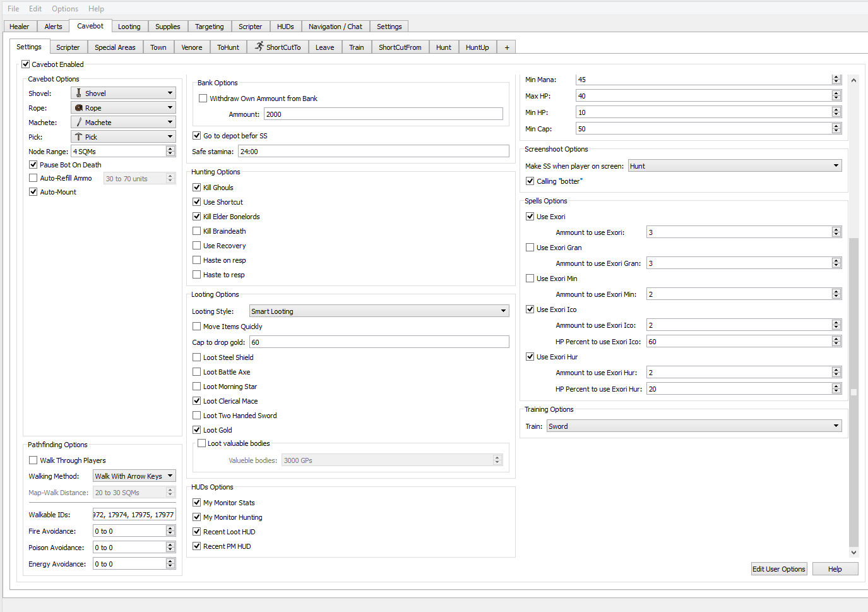Select the Special Areas sub-tab
The height and width of the screenshot is (612, 868).
pos(115,47)
